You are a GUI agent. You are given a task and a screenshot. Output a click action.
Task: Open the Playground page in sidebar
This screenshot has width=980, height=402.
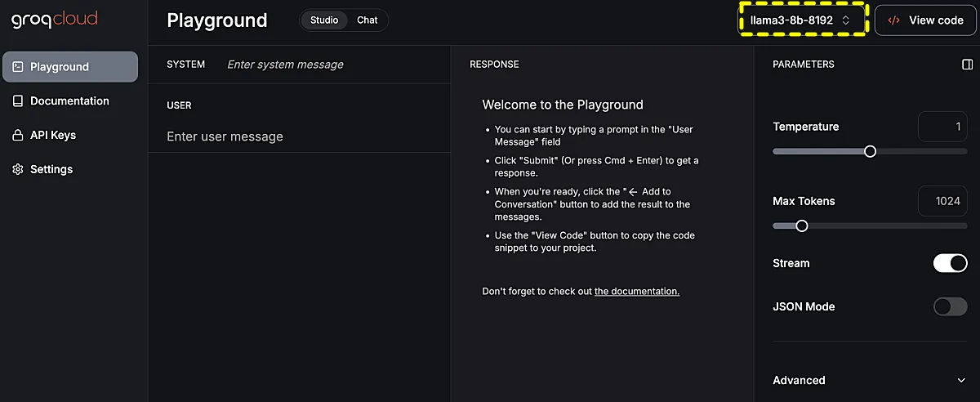(x=70, y=67)
